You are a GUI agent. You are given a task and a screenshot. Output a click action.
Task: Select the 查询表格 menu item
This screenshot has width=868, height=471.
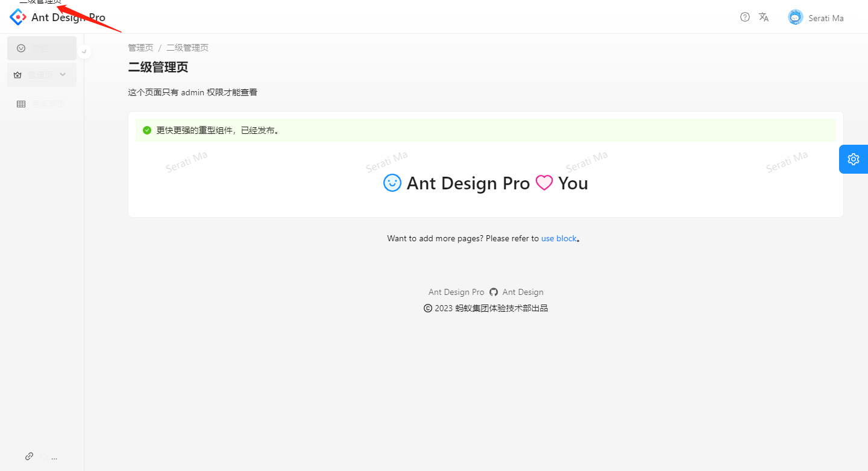coord(42,104)
